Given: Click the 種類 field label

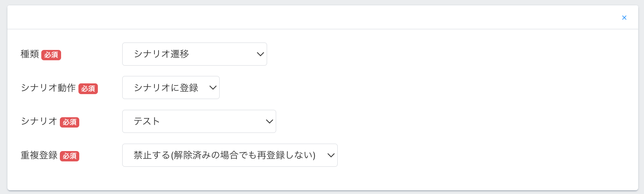Looking at the screenshot, I should coord(30,54).
